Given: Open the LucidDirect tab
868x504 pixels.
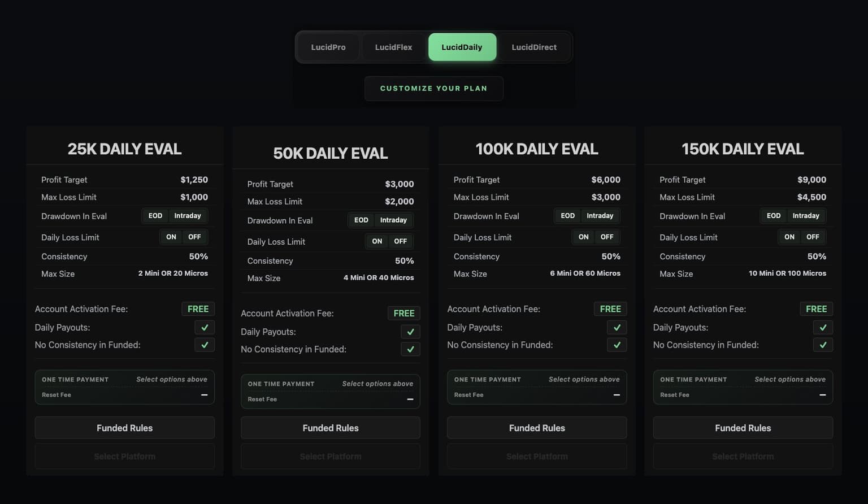Looking at the screenshot, I should [x=534, y=47].
